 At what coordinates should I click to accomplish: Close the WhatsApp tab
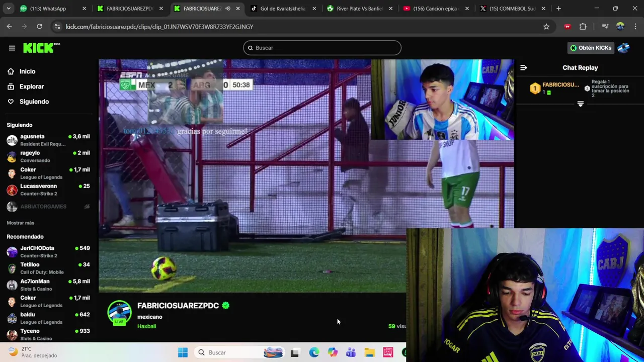pyautogui.click(x=84, y=9)
